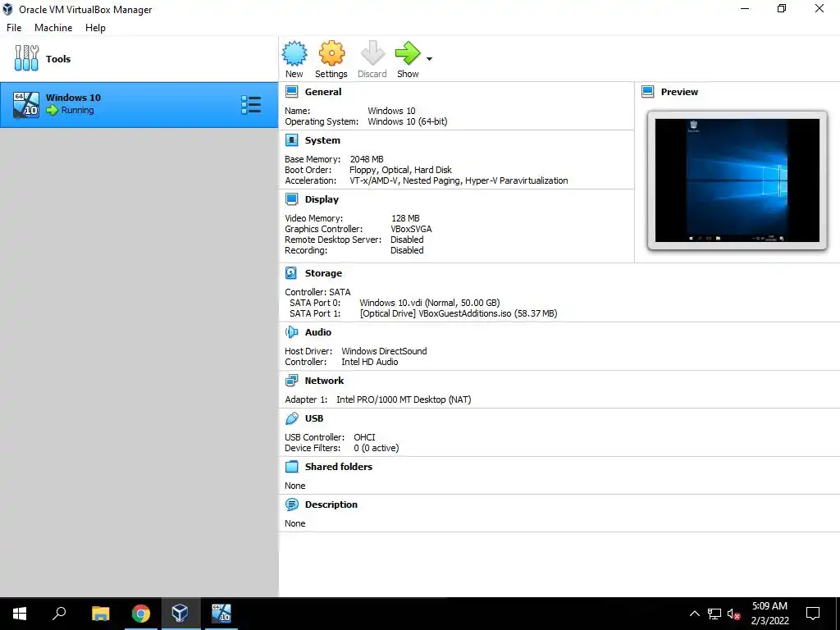840x630 pixels.
Task: Click the Intel PRO/1000 MT Desktop adapter text
Action: click(404, 399)
